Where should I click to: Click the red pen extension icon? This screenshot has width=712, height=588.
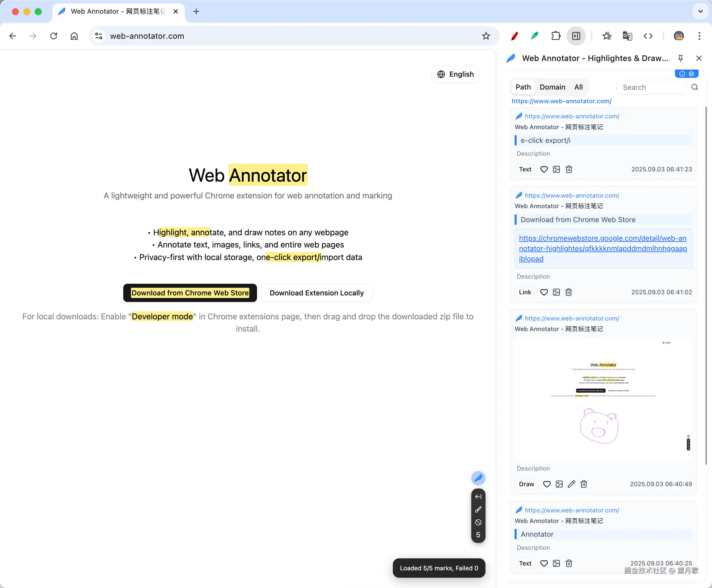(x=514, y=36)
